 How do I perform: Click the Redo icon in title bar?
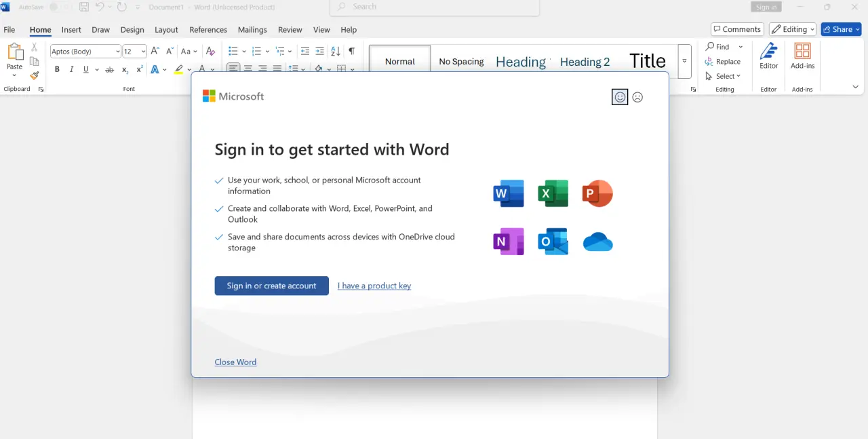[x=122, y=7]
